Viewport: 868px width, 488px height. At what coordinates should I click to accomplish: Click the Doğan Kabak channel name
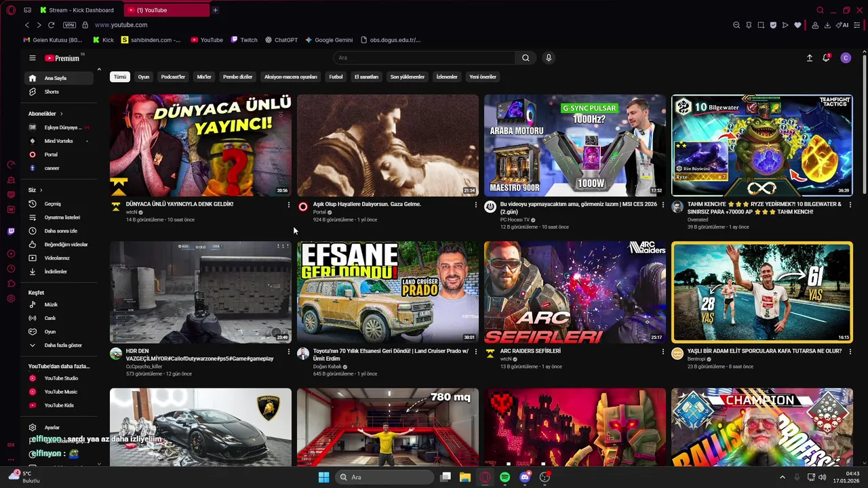(x=327, y=367)
